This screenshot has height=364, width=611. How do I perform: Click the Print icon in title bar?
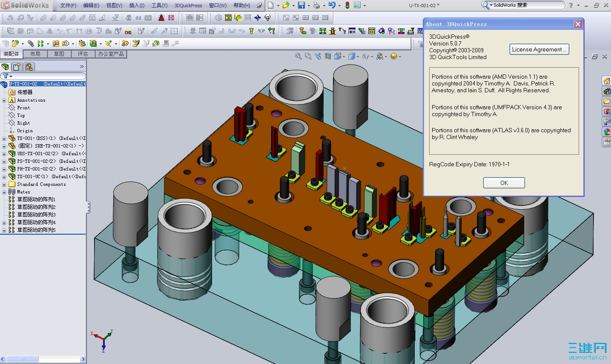316,5
